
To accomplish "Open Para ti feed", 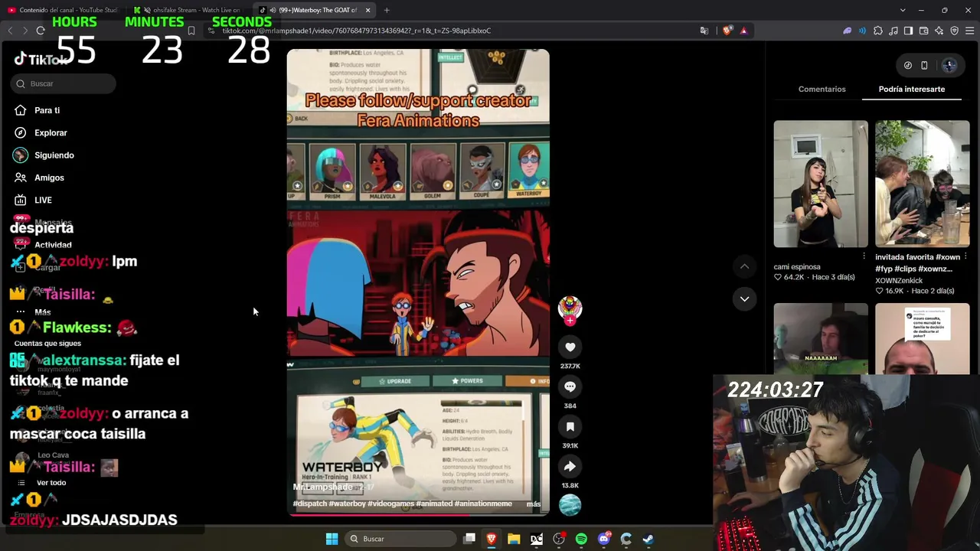I will [47, 110].
